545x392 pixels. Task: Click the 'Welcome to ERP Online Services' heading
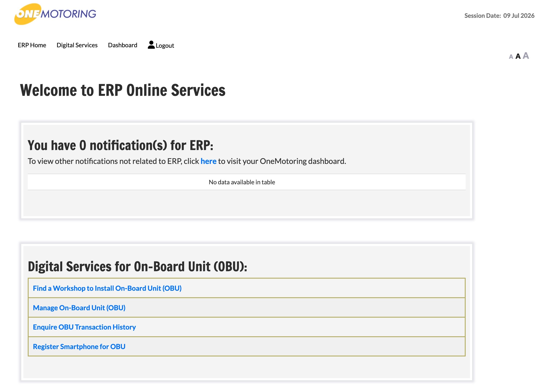[x=123, y=90]
